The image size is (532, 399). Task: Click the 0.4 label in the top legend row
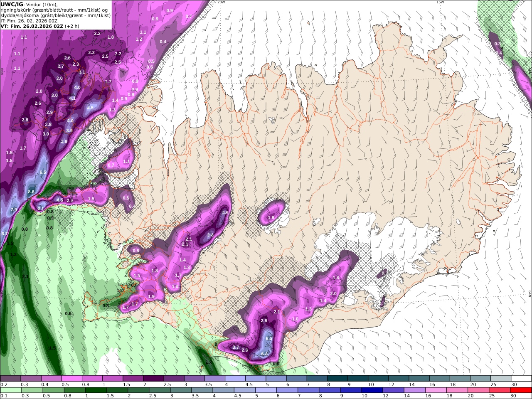coord(45,384)
